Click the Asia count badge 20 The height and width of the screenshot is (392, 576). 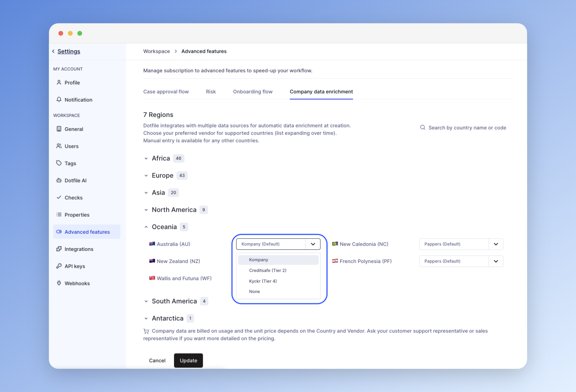click(x=174, y=192)
